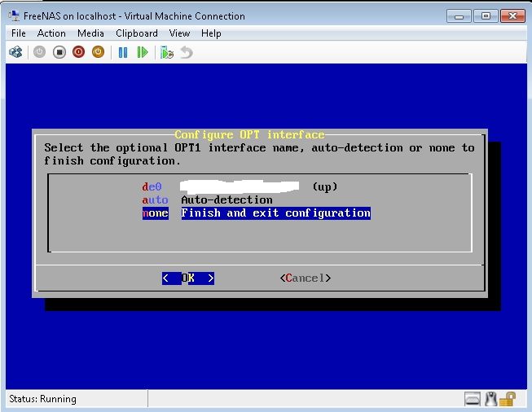Select the de0 interface entry
The height and width of the screenshot is (412, 532).
[x=240, y=186]
